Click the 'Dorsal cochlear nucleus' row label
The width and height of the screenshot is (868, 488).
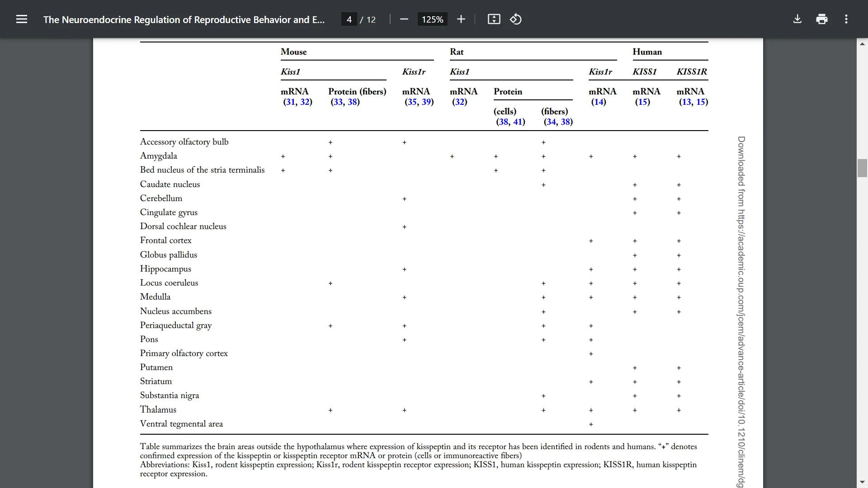pos(183,226)
